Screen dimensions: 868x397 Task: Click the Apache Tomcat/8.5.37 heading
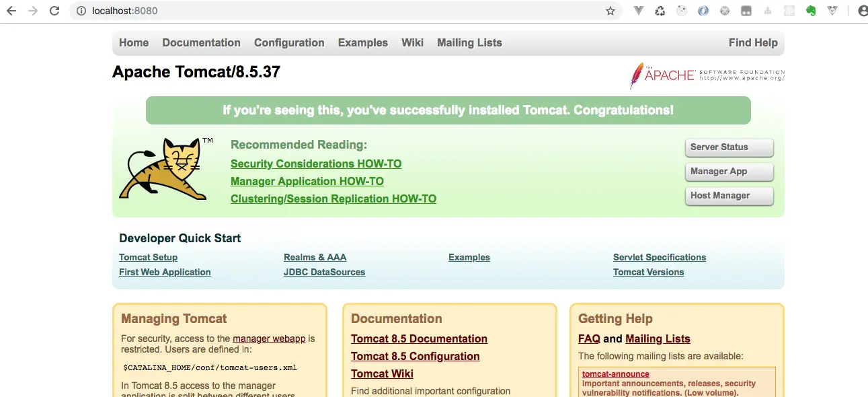196,72
